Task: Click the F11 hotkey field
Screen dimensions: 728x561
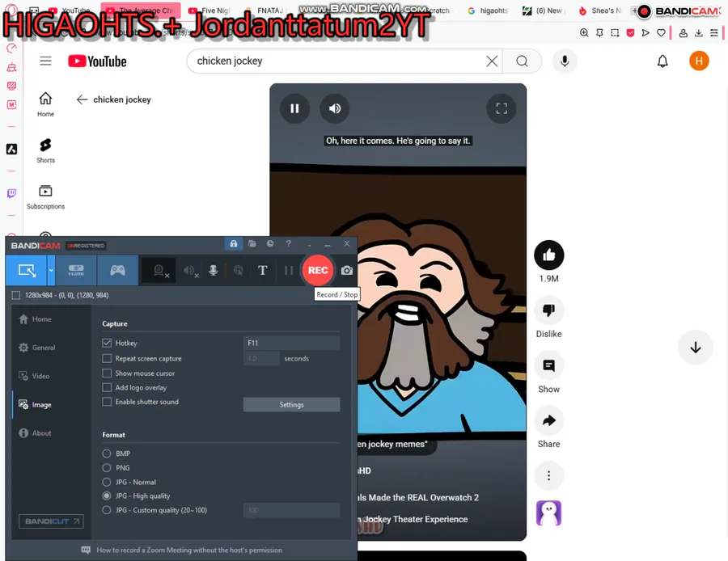Action: coord(291,343)
